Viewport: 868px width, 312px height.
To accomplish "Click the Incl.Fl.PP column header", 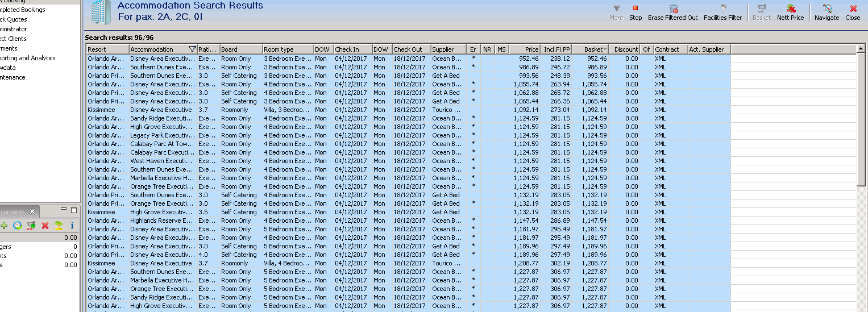I will 556,49.
